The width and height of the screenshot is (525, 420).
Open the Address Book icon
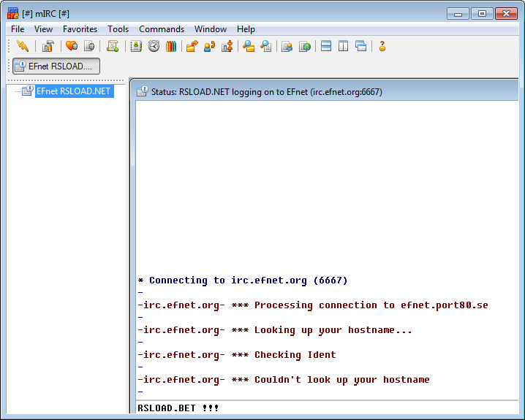(136, 46)
